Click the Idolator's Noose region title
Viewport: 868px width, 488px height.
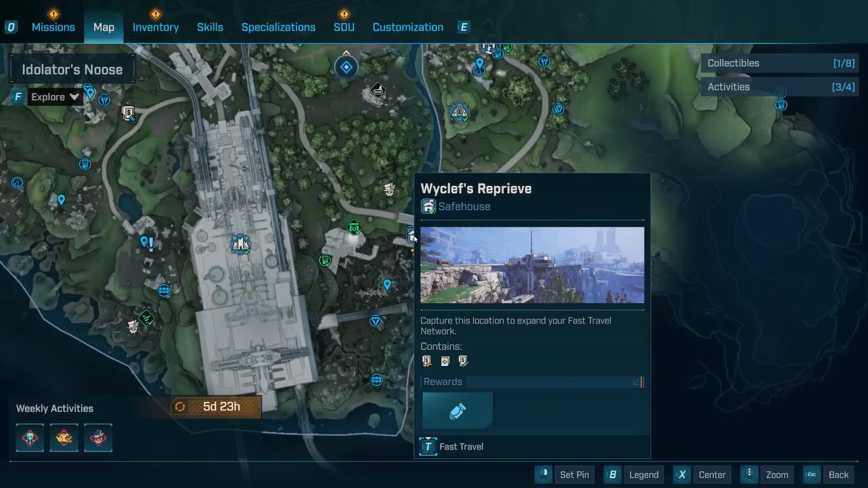pyautogui.click(x=72, y=70)
